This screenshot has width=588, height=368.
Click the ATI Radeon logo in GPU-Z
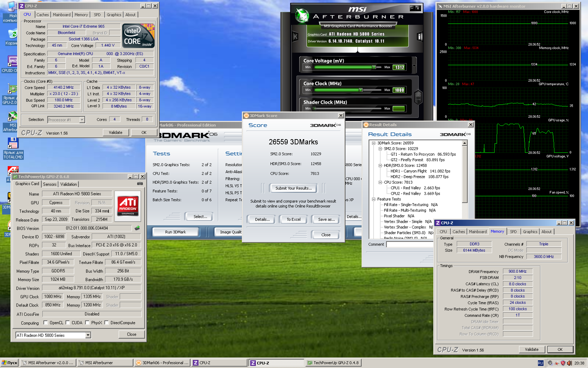[128, 206]
